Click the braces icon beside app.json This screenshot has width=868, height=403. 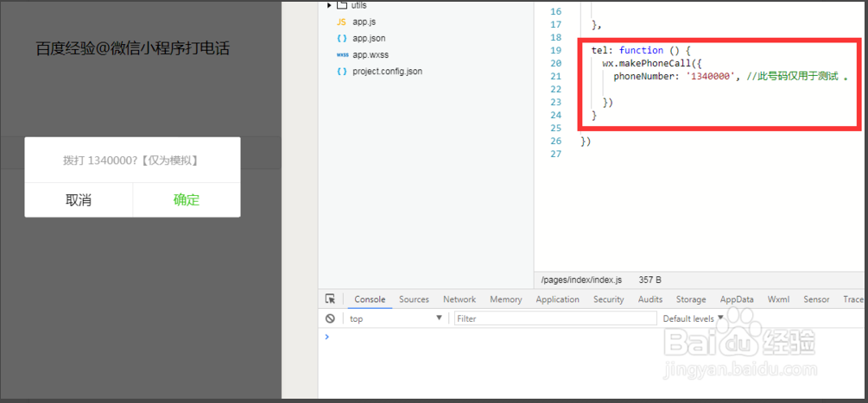[341, 38]
